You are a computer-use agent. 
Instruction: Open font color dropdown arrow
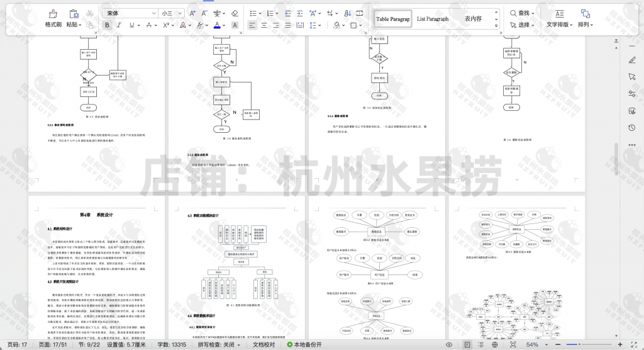coord(224,26)
